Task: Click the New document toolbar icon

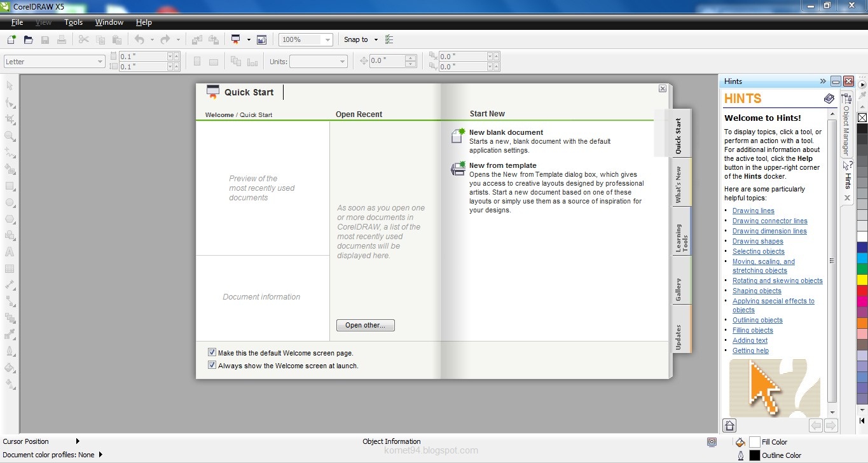Action: (11, 39)
